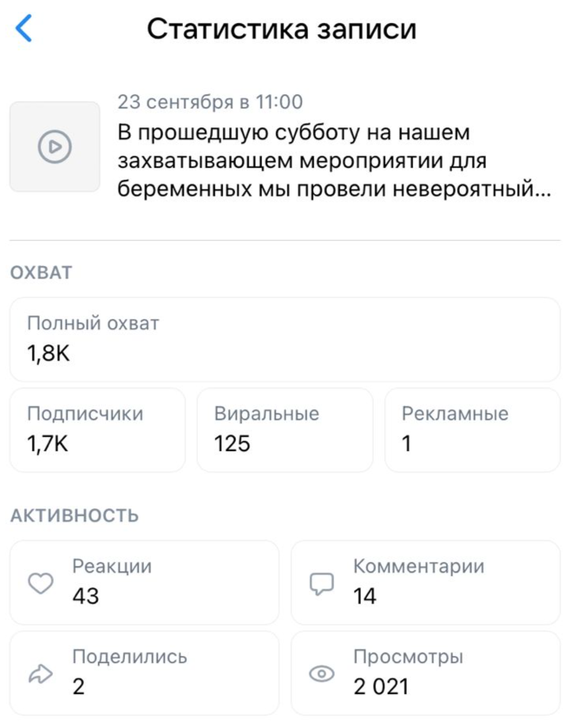Select the Рекламные reach card
The height and width of the screenshot is (728, 577).
coord(472,430)
